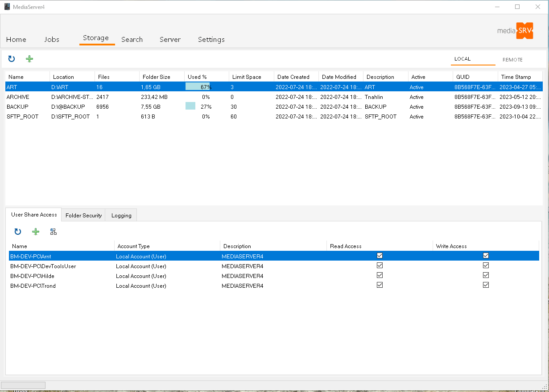Viewport: 549px width, 392px height.
Task: Toggle Write Access for BM-DEV-PC\Hilde
Action: point(486,275)
